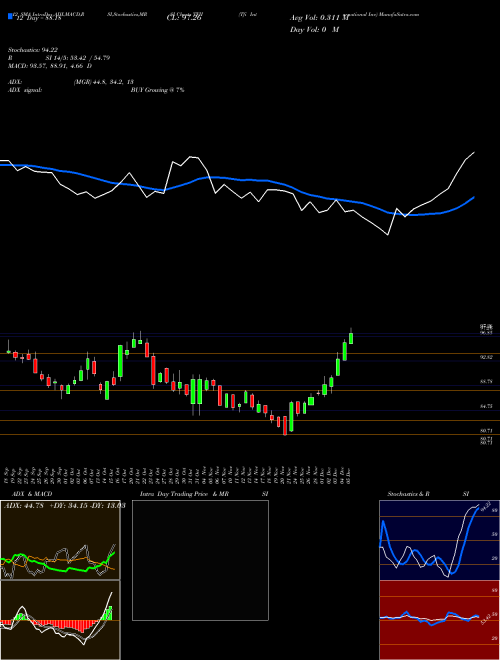The width and height of the screenshot is (500, 660).
Task: Click the ADX indicator chart panel
Action: click(60, 540)
